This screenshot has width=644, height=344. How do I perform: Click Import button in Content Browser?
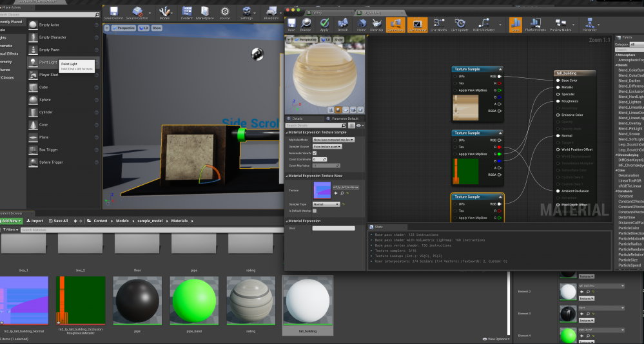click(35, 221)
